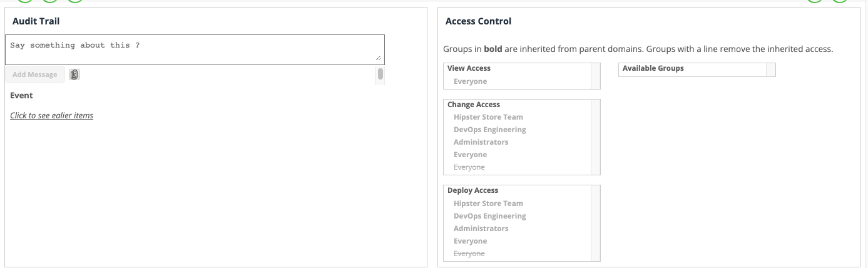The height and width of the screenshot is (268, 868).
Task: Select non-struck Everyone under Change Access
Action: point(470,155)
